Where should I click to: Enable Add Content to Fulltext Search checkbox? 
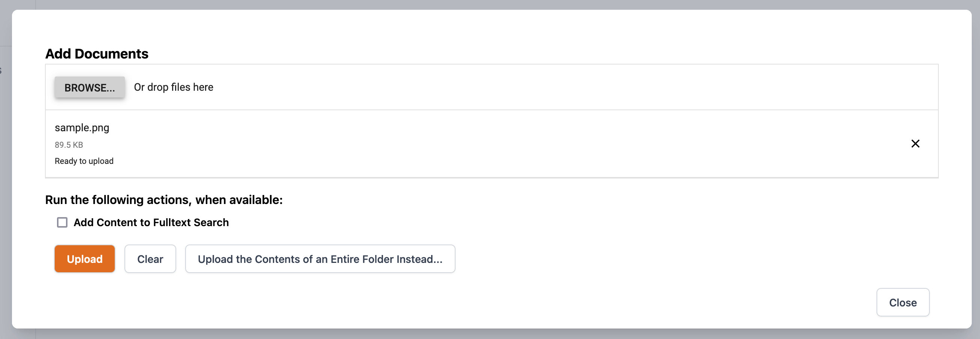[x=62, y=222]
